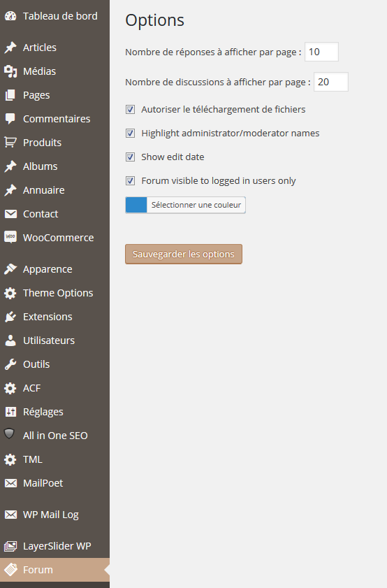Click Sauvegarder les options button
The image size is (387, 588).
tap(184, 254)
